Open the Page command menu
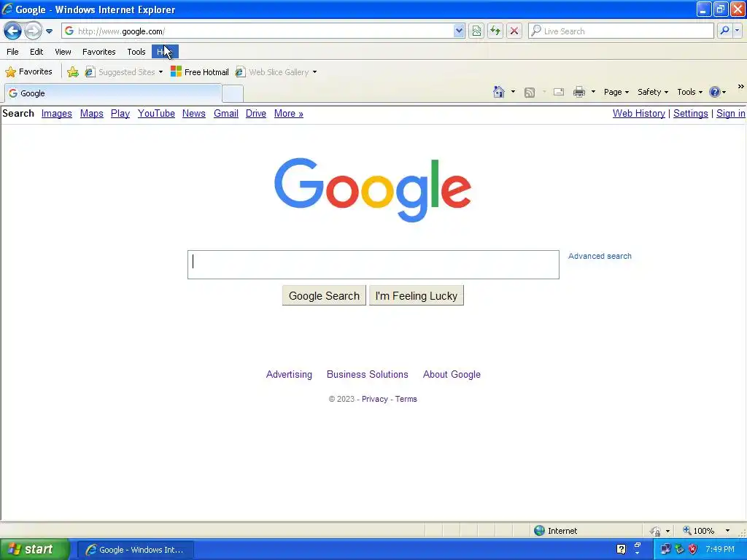Screen dimensions: 747x560 tap(616, 92)
